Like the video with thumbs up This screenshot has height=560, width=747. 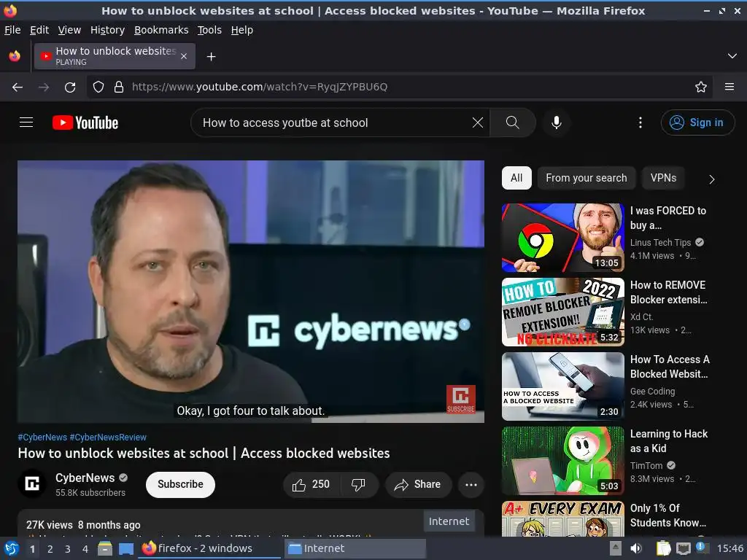pos(311,485)
